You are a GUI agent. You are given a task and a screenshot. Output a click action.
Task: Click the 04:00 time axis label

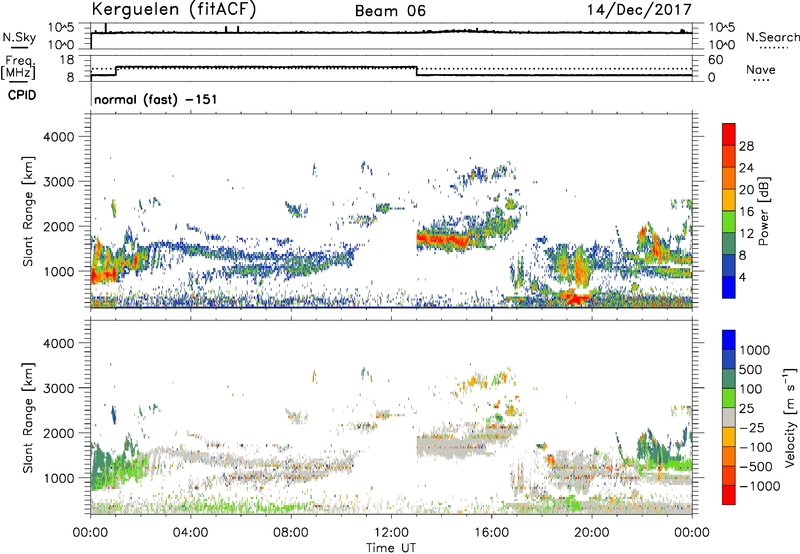point(190,533)
